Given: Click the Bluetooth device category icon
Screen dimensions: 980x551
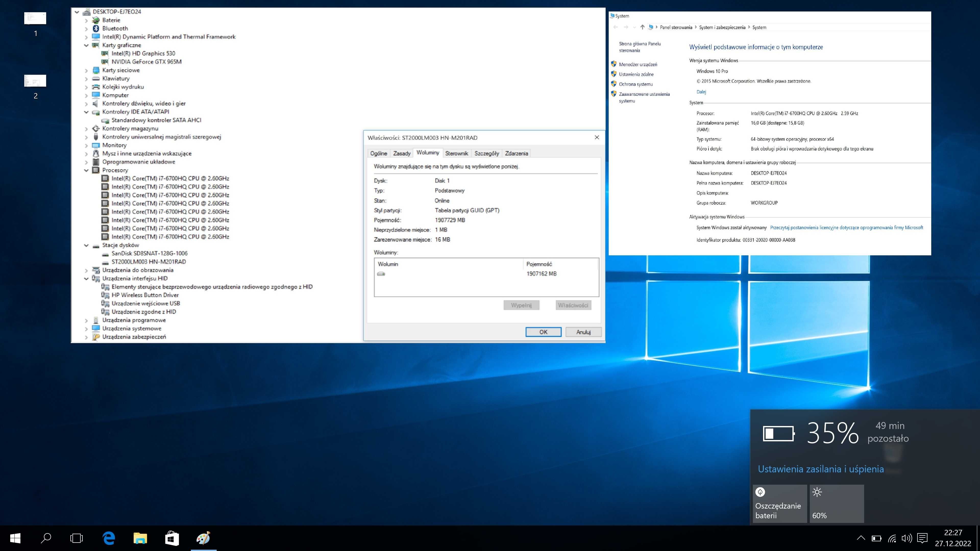Looking at the screenshot, I should click(x=96, y=29).
